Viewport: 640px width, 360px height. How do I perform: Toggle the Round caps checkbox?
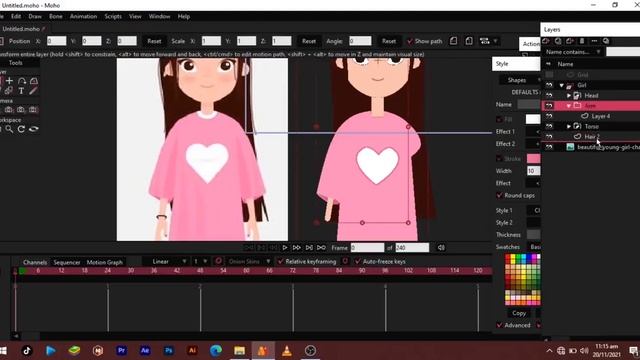point(499,195)
